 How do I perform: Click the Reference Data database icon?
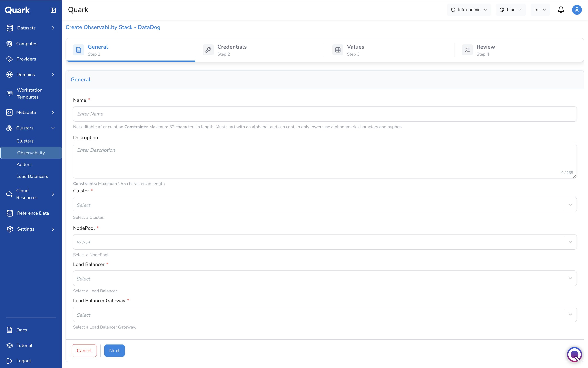10,213
